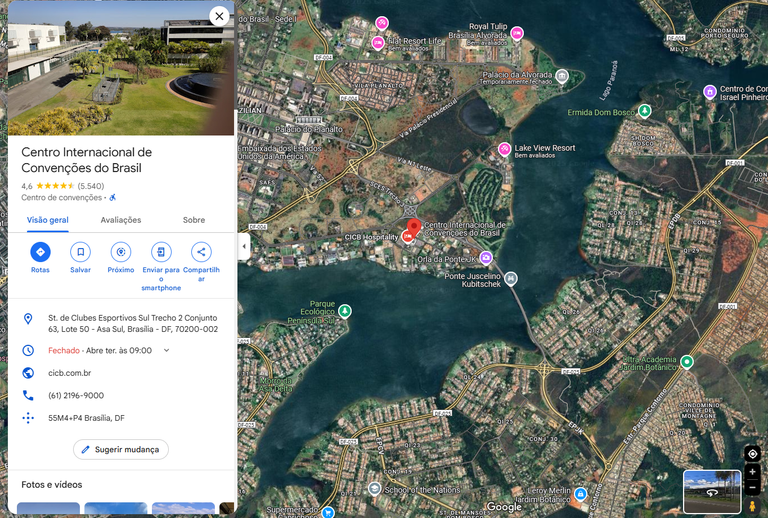Center map on my location

pos(752,454)
